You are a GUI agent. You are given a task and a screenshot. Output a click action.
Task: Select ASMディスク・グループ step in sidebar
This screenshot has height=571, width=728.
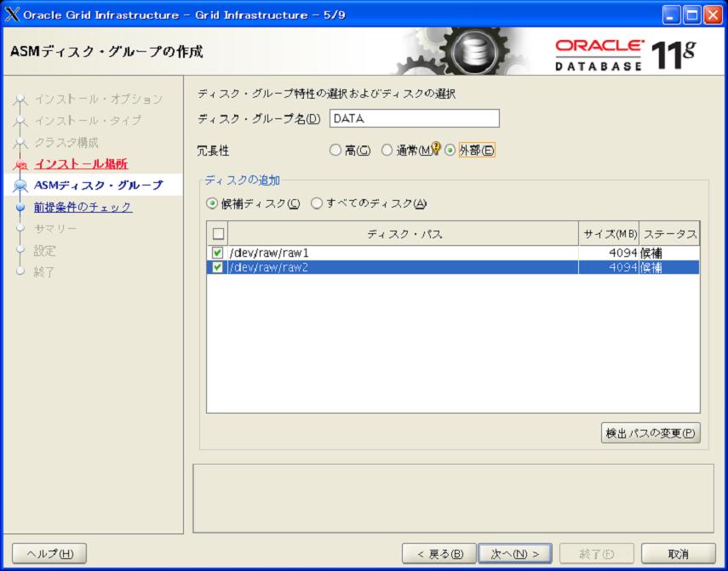pos(99,185)
